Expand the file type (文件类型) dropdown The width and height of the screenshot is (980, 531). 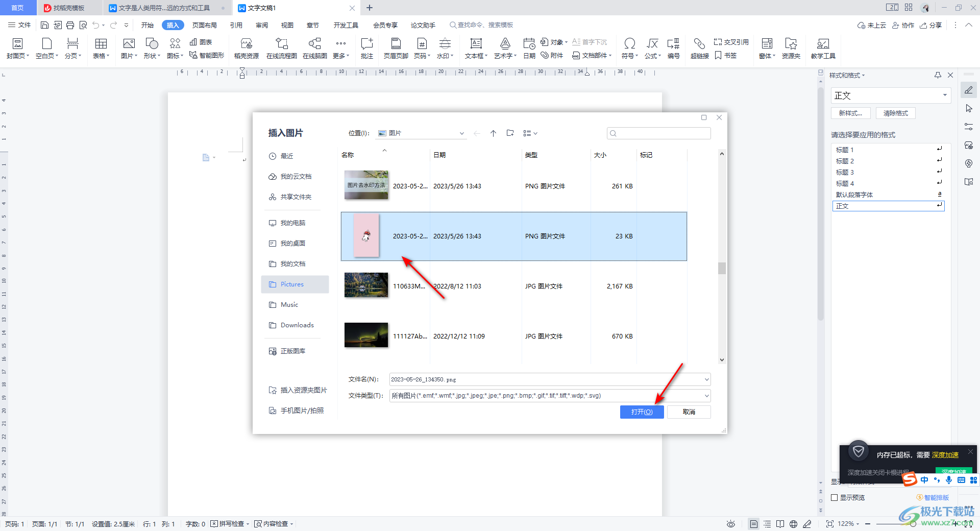(x=707, y=396)
